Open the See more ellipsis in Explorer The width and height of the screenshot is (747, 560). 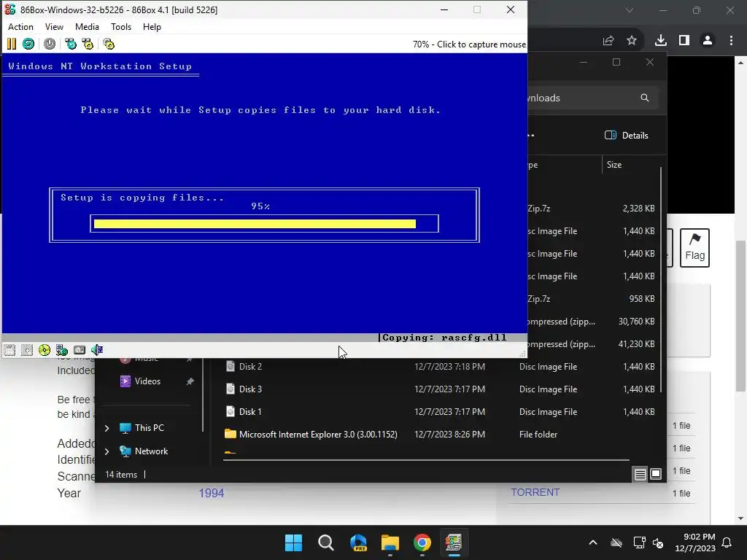click(531, 135)
